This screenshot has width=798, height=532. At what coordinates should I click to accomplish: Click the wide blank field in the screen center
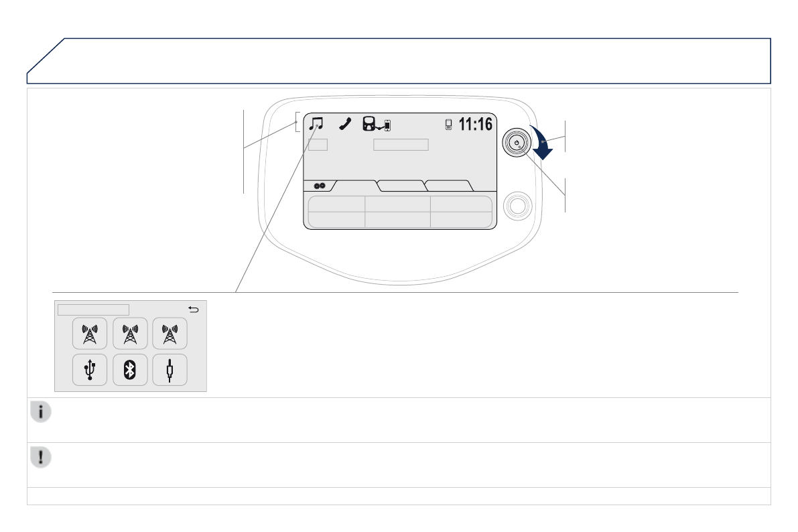click(x=401, y=145)
